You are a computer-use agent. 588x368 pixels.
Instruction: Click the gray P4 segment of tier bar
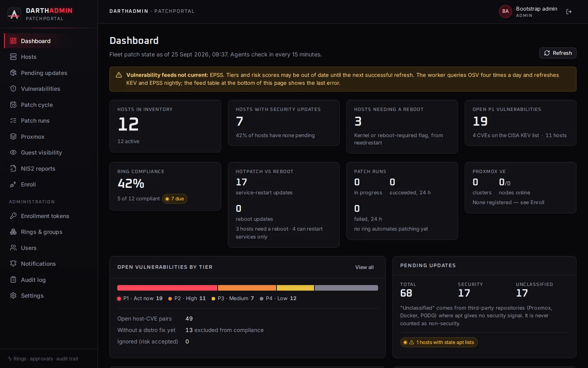pos(346,288)
